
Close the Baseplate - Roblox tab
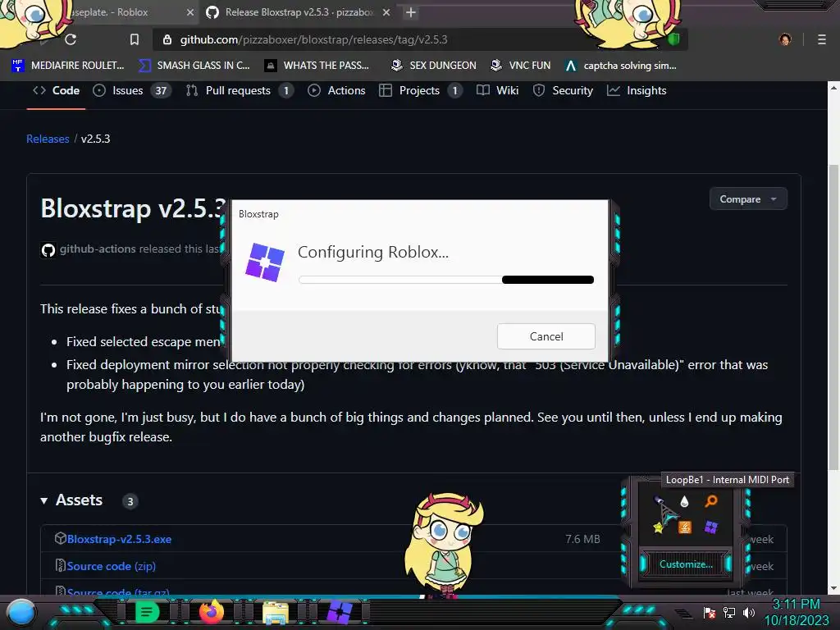[190, 12]
